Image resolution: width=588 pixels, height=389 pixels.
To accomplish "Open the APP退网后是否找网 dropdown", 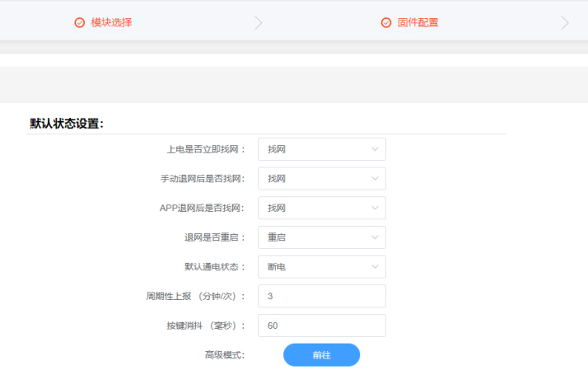I will pyautogui.click(x=321, y=208).
